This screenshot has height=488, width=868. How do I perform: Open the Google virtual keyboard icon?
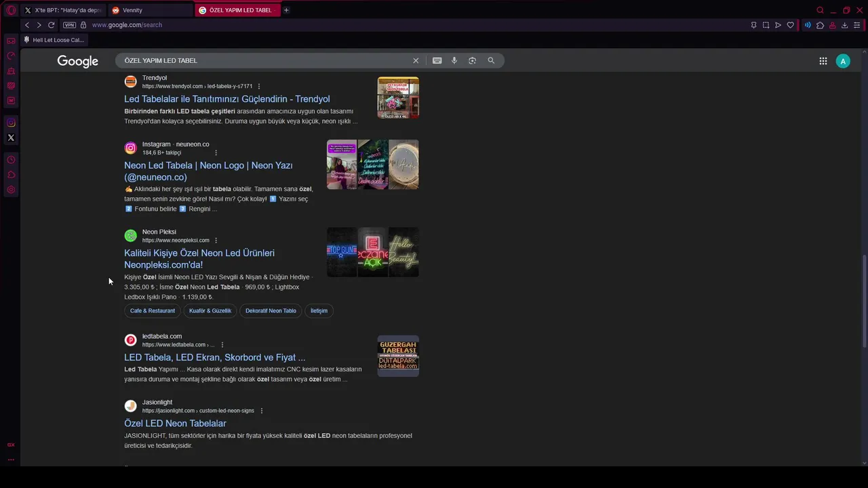click(x=437, y=60)
